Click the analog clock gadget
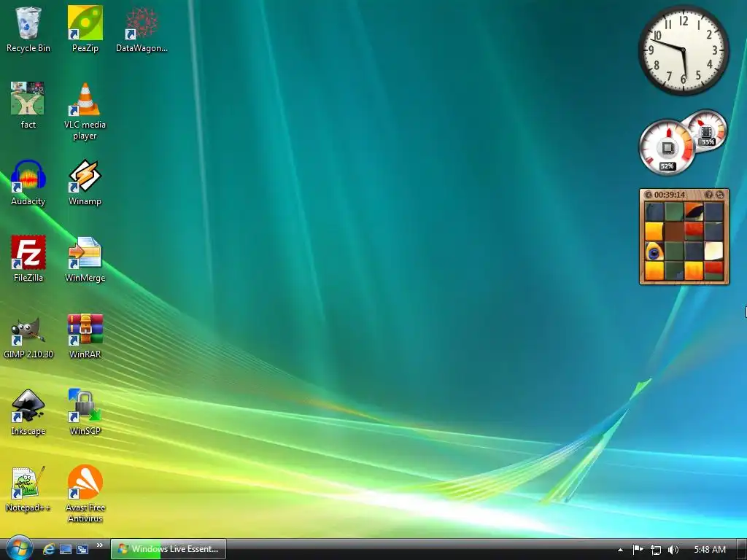This screenshot has height=560, width=747. 684,50
